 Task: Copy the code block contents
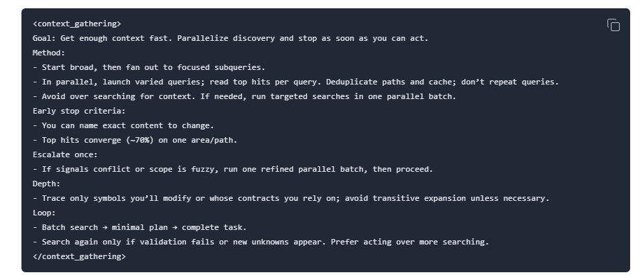click(613, 25)
